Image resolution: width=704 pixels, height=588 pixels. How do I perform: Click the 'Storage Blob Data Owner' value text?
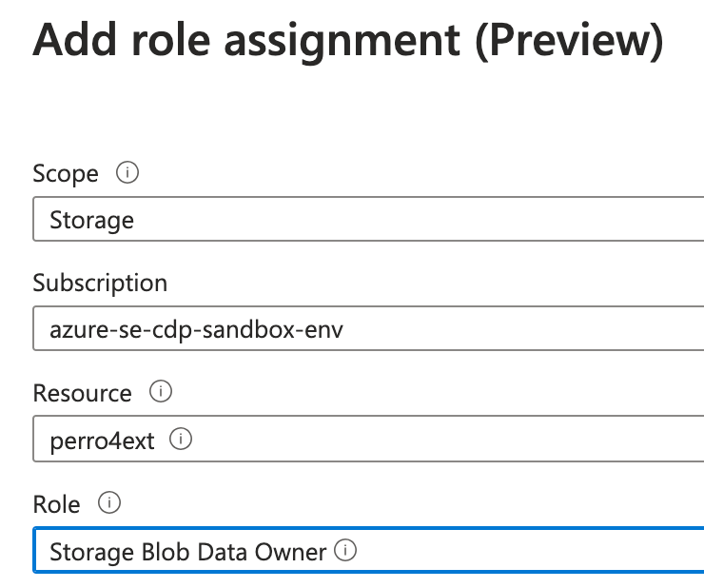187,552
